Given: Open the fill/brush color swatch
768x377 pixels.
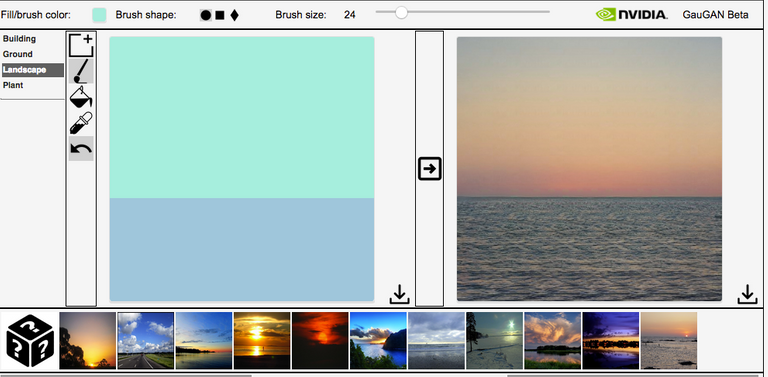Looking at the screenshot, I should [99, 15].
